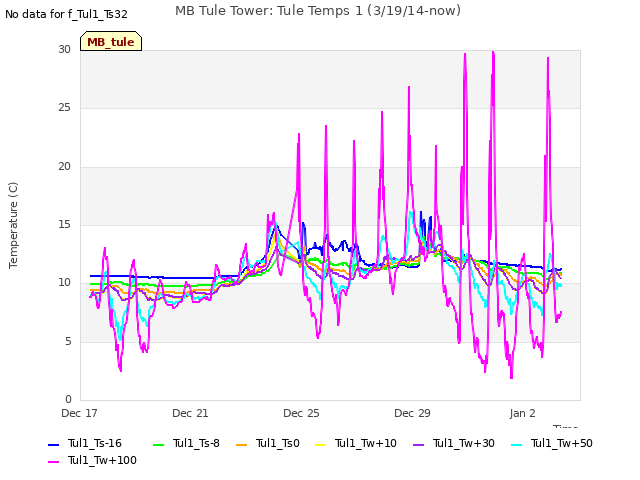Click the Dec 17 x-axis tick label
The width and height of the screenshot is (640, 480).
(79, 413)
